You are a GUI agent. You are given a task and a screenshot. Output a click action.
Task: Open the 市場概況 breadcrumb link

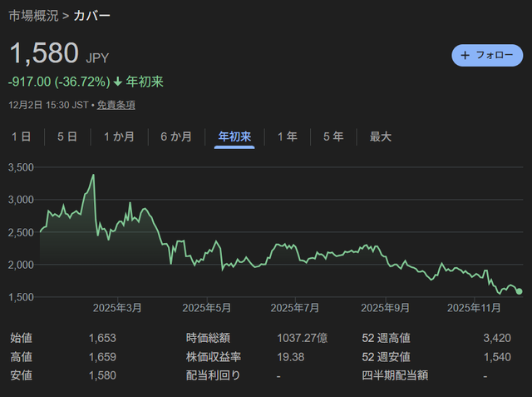(x=33, y=16)
